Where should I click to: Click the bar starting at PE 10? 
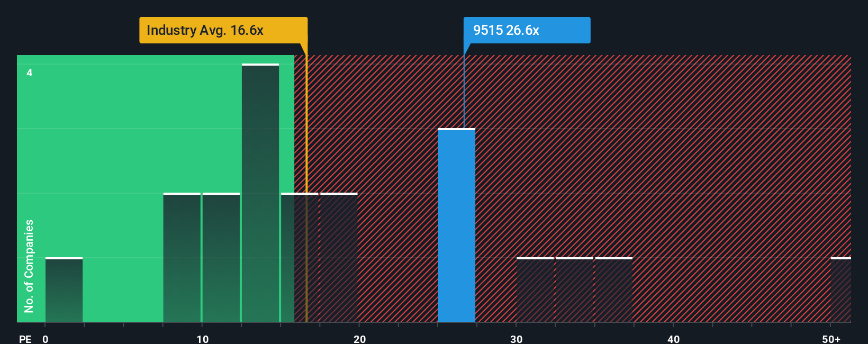[x=221, y=257]
